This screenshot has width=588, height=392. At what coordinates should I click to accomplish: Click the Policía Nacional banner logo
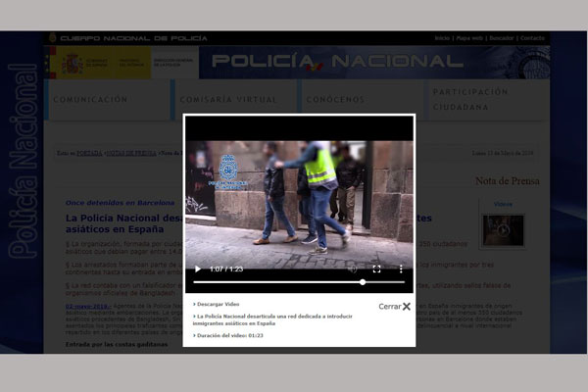point(337,62)
